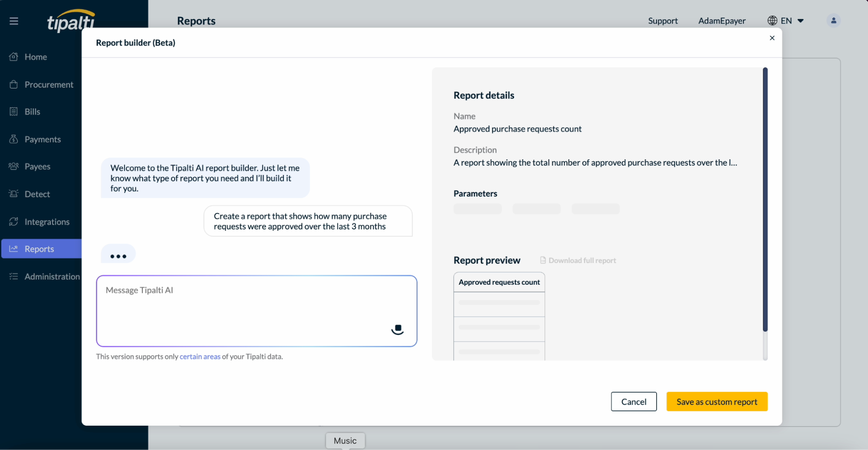Click the Bills document icon
This screenshot has height=450, width=868.
14,112
